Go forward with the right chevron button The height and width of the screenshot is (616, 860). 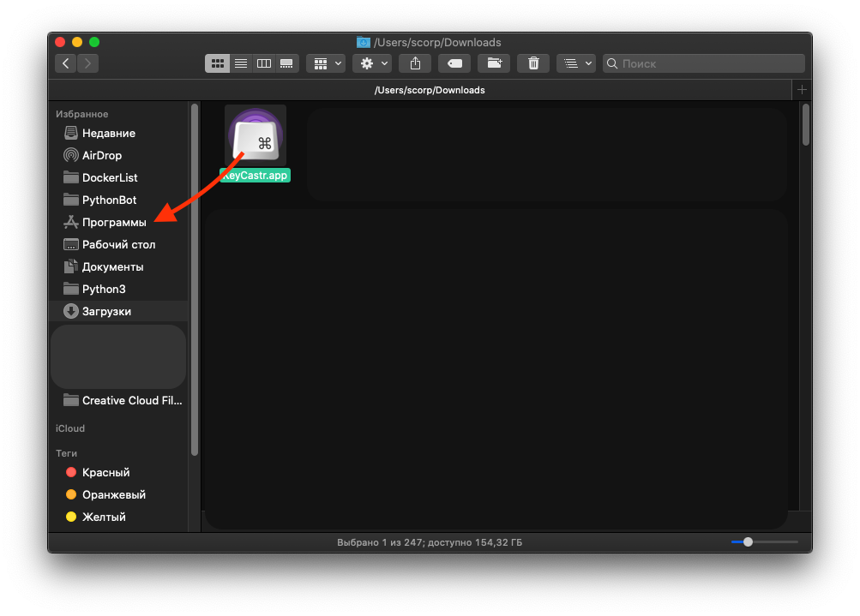click(87, 63)
